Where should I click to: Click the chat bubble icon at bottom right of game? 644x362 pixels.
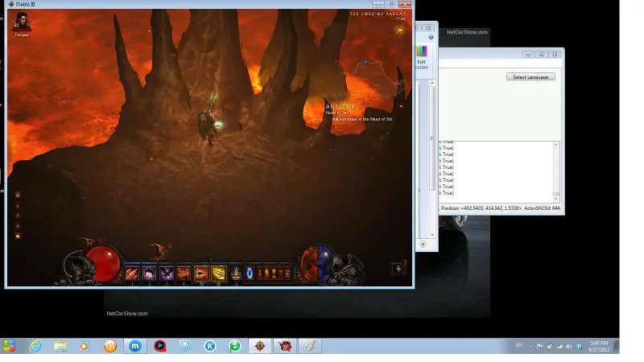pyautogui.click(x=398, y=269)
